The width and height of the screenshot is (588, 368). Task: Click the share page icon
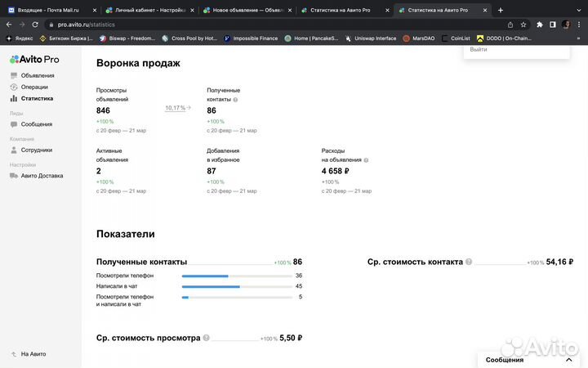click(510, 25)
